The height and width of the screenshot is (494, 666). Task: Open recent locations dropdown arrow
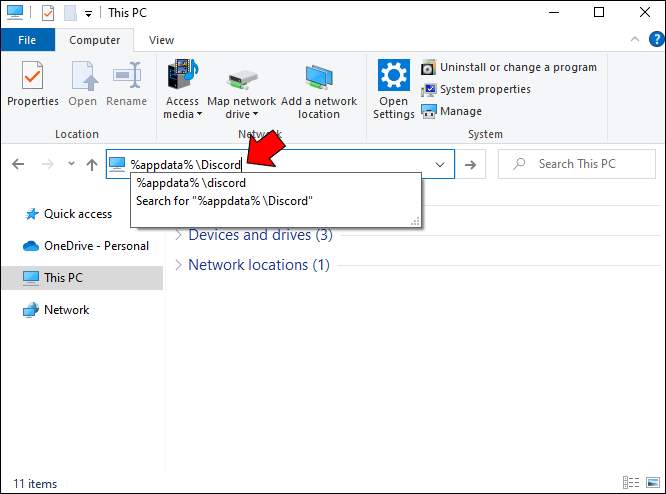71,164
